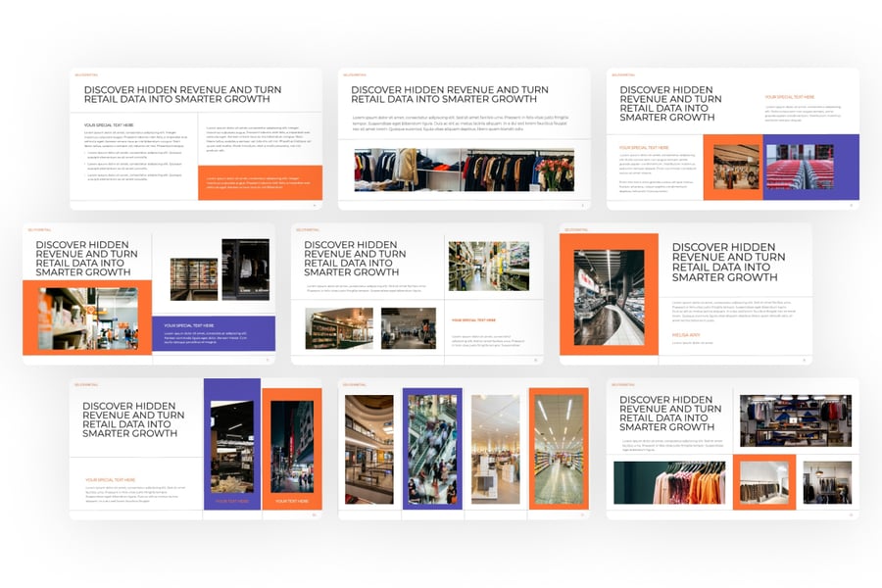Click the title of the top-middle slide
Viewport: 882px width, 588px height.
[450, 94]
